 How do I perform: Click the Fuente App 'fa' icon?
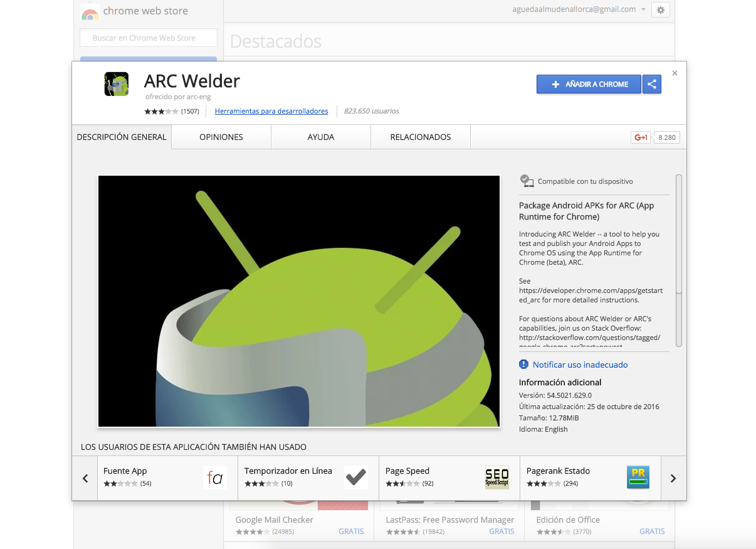point(215,478)
